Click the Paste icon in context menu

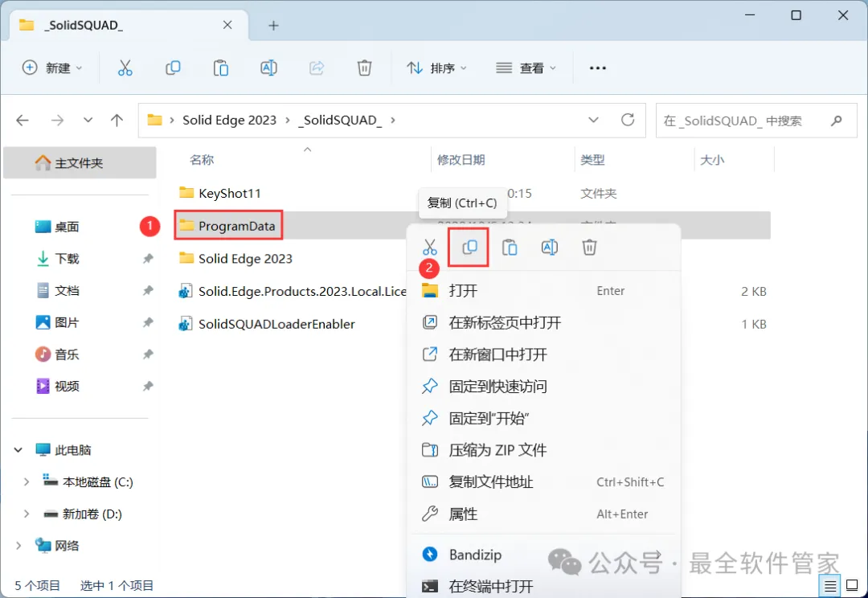pyautogui.click(x=510, y=247)
